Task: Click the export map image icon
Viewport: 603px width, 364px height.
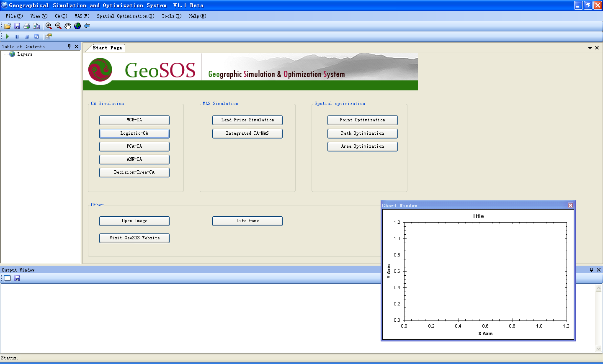Action: pos(36,26)
